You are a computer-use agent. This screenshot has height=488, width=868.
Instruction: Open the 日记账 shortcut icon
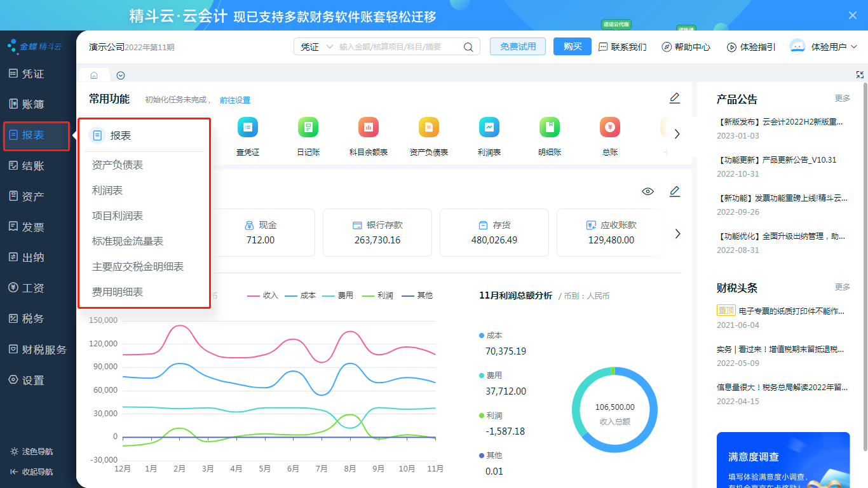click(x=308, y=128)
